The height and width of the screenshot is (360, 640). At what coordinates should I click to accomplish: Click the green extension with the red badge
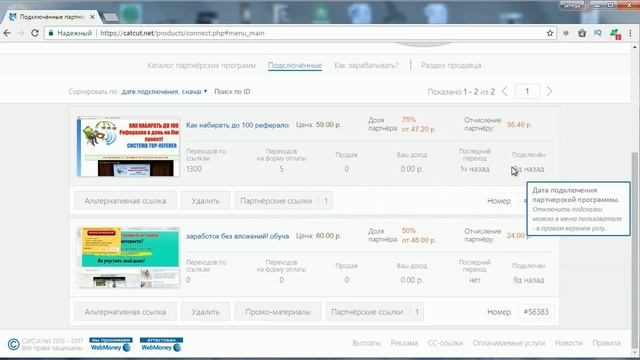tap(615, 33)
